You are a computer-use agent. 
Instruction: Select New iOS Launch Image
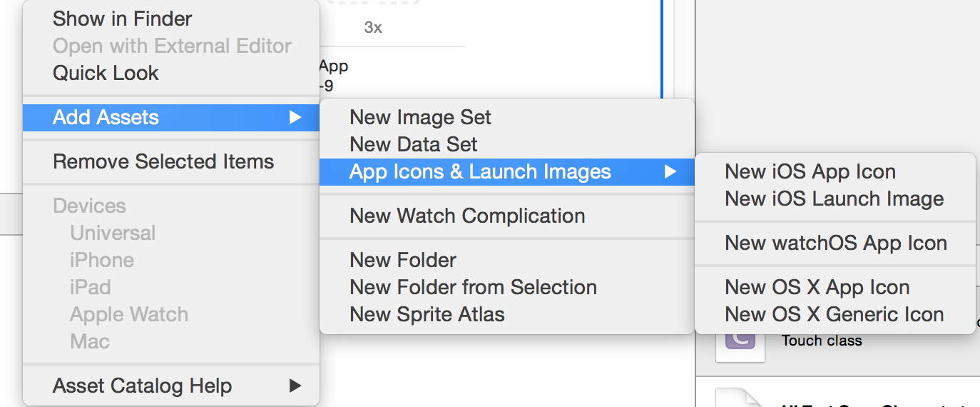(834, 199)
